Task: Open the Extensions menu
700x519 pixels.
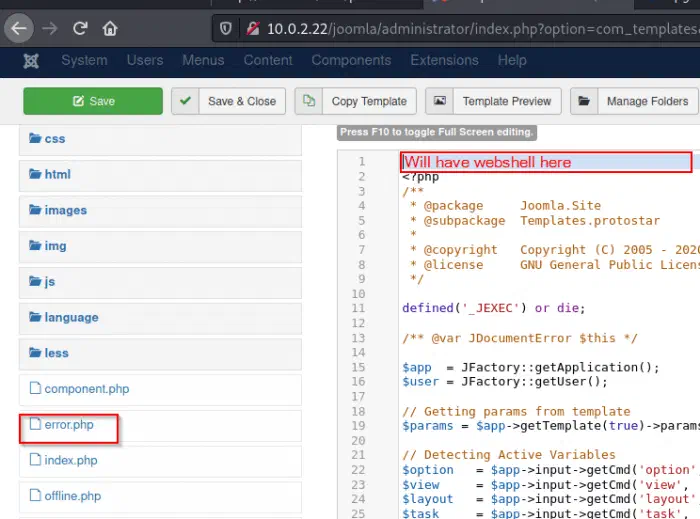Action: pyautogui.click(x=444, y=60)
